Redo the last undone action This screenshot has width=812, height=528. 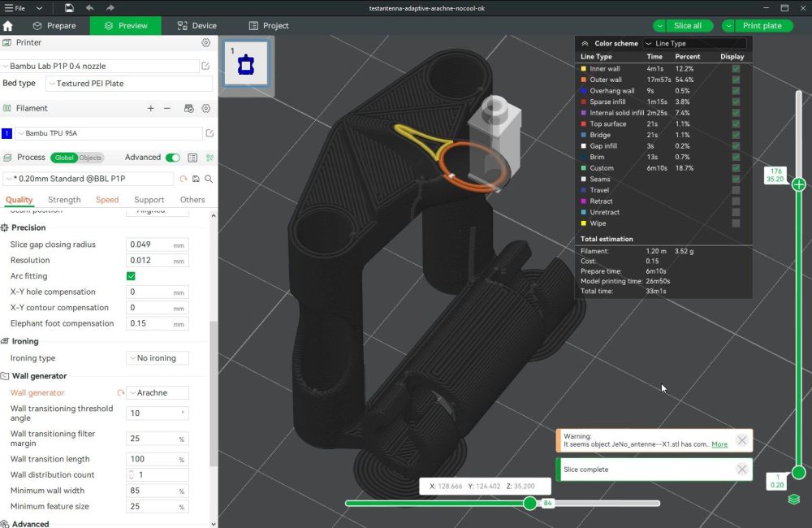click(x=110, y=8)
